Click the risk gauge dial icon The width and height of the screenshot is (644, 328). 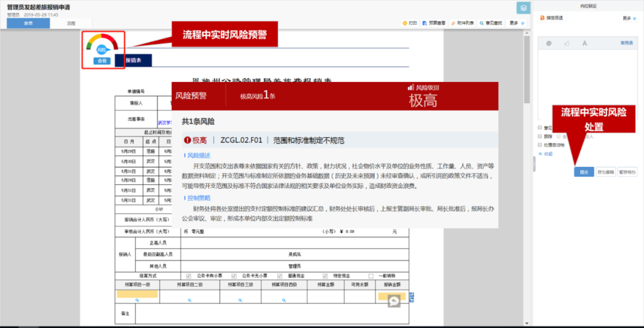102,45
